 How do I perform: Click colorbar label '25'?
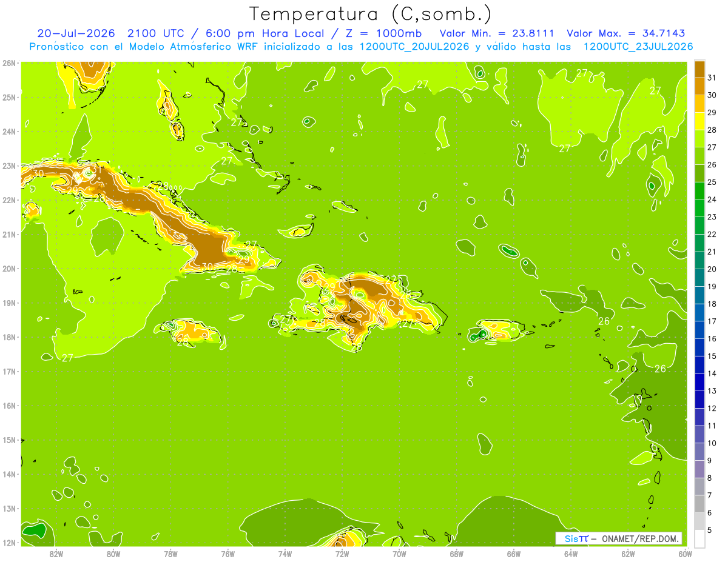[x=712, y=182]
